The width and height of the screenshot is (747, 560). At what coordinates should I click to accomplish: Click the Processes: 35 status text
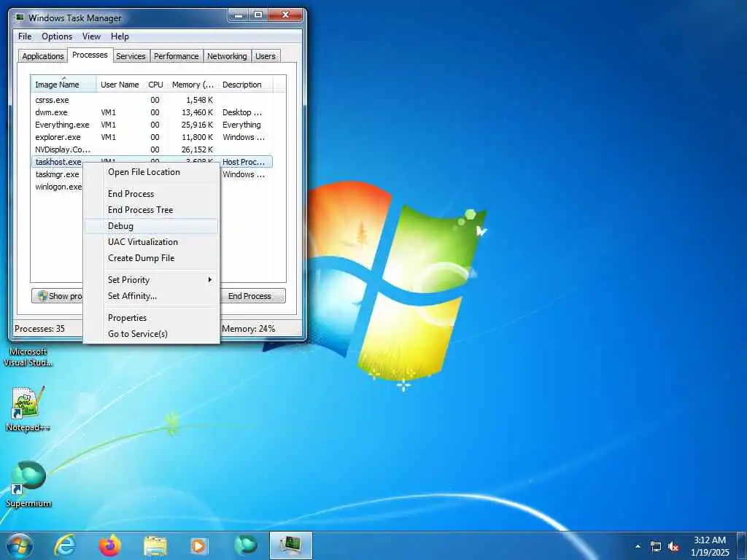[39, 329]
